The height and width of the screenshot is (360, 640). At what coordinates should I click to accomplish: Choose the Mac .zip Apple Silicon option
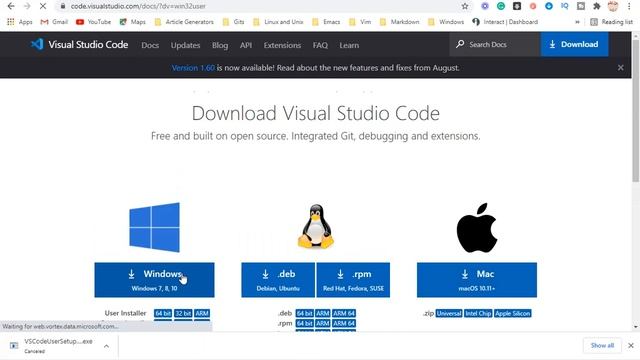pos(513,313)
